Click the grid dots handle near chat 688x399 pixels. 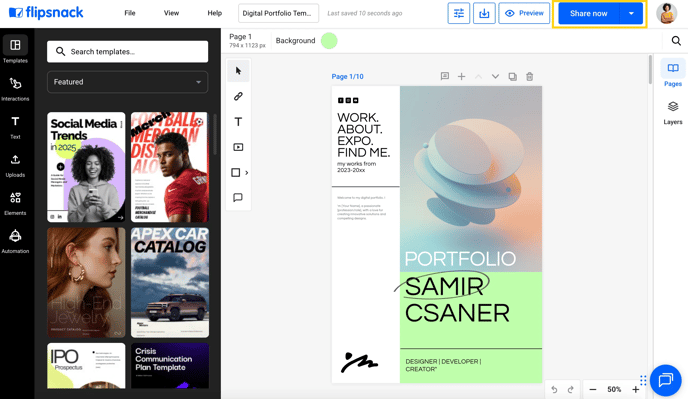[643, 380]
